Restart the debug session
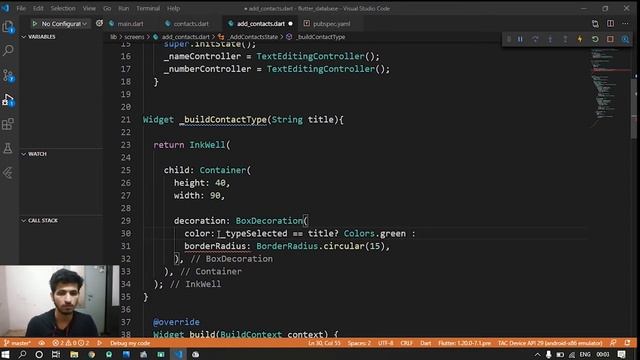Viewport: 640px width, 360px height. click(x=595, y=39)
